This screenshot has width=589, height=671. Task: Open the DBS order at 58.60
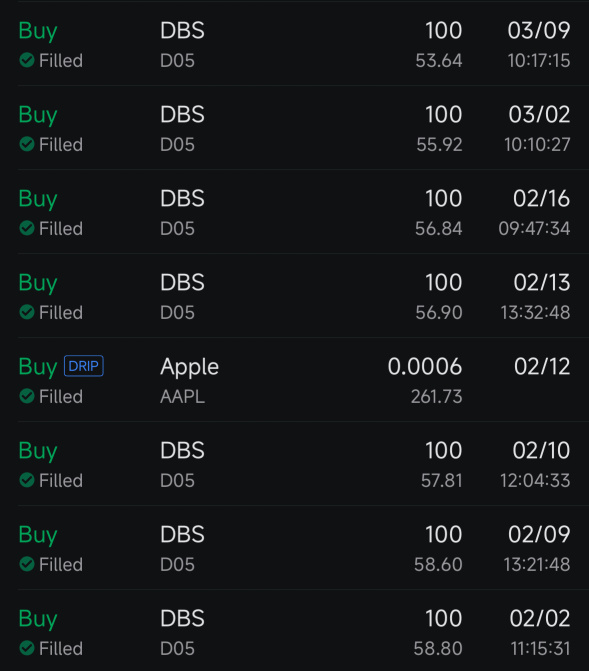coord(294,547)
